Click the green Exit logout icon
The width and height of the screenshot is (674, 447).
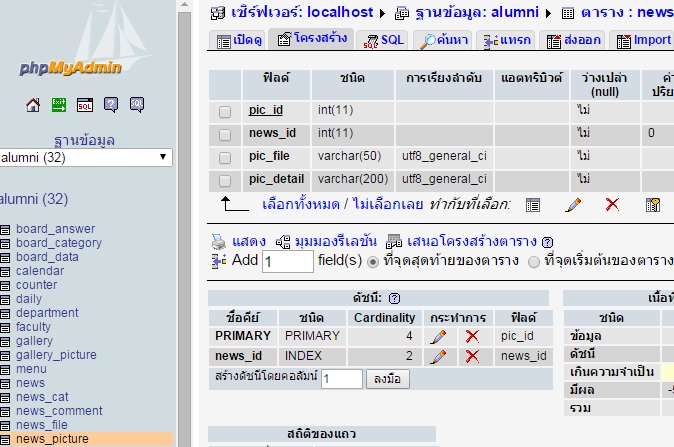point(59,104)
